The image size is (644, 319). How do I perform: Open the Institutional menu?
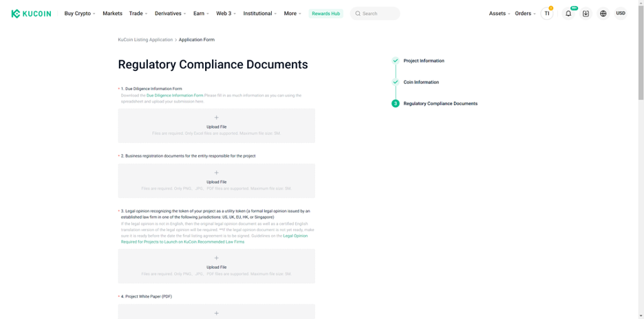pyautogui.click(x=259, y=13)
